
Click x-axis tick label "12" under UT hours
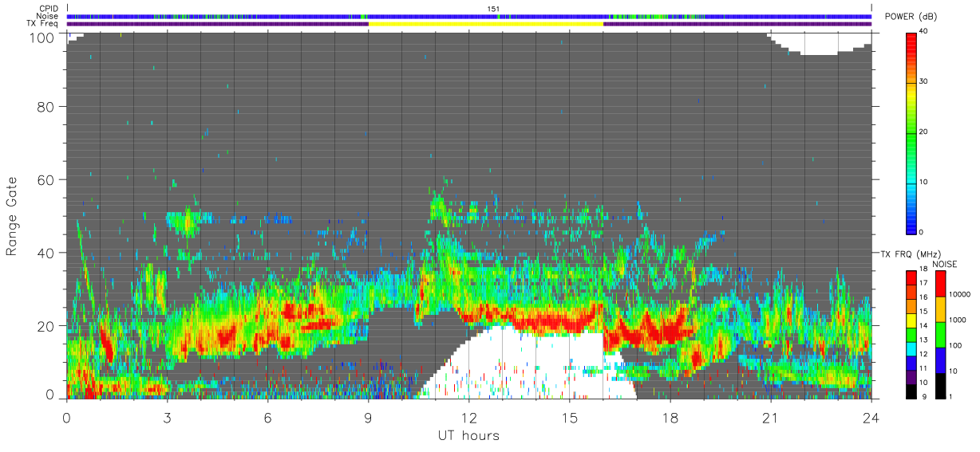[x=468, y=417]
